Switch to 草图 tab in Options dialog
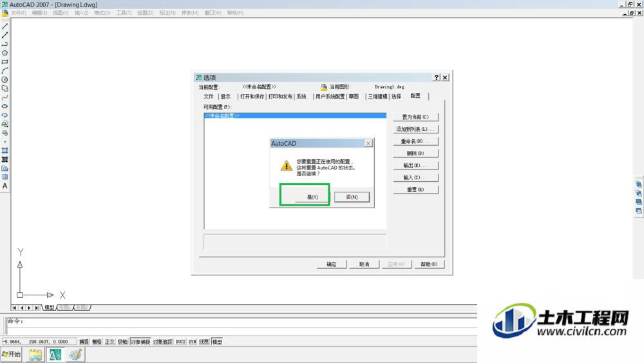This screenshot has width=644, height=363. pyautogui.click(x=354, y=97)
